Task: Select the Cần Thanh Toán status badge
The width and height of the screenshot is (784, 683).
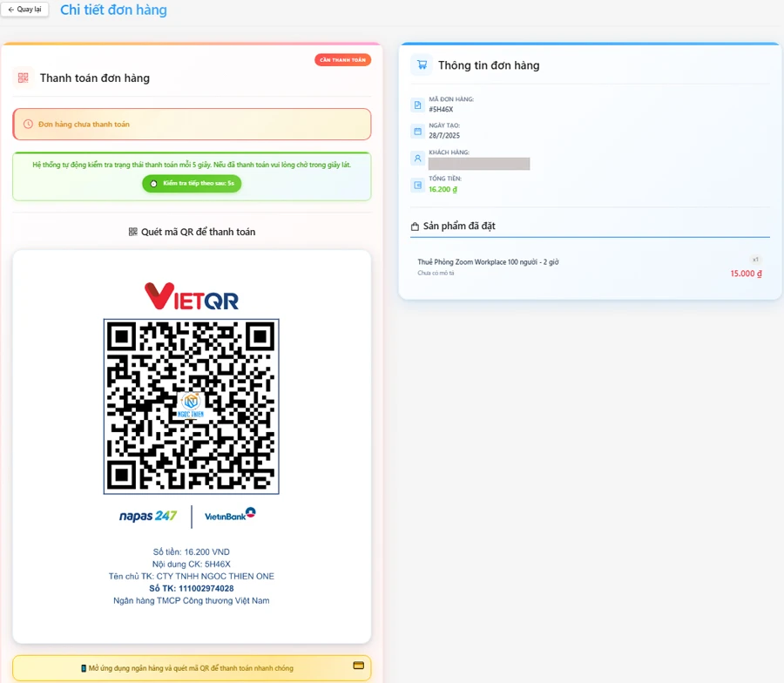Action: coord(342,59)
